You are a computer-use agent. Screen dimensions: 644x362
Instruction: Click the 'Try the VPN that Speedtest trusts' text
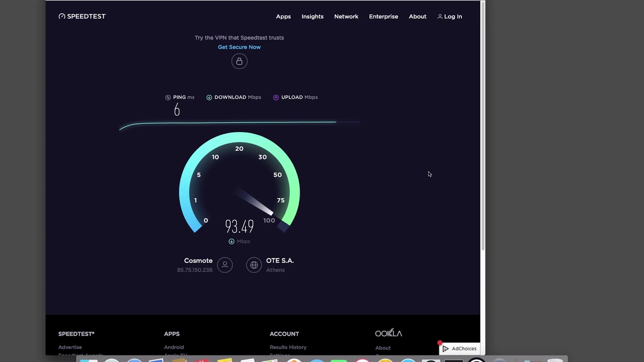pyautogui.click(x=239, y=38)
